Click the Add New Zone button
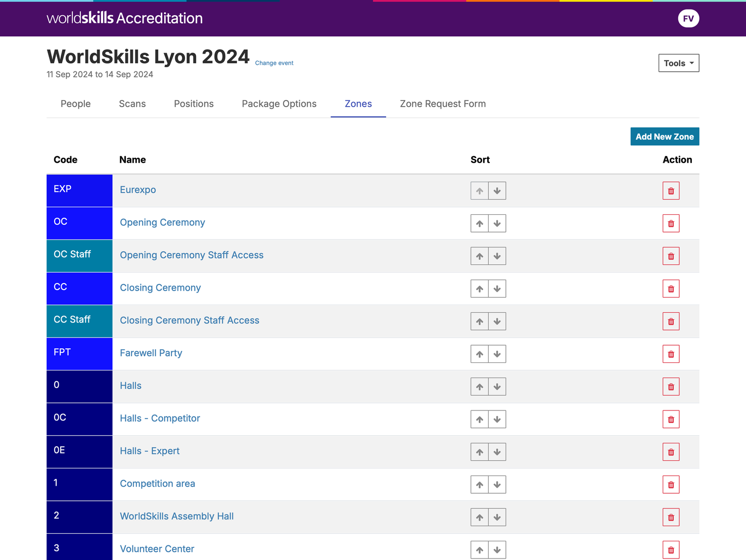This screenshot has height=560, width=746. click(x=665, y=136)
